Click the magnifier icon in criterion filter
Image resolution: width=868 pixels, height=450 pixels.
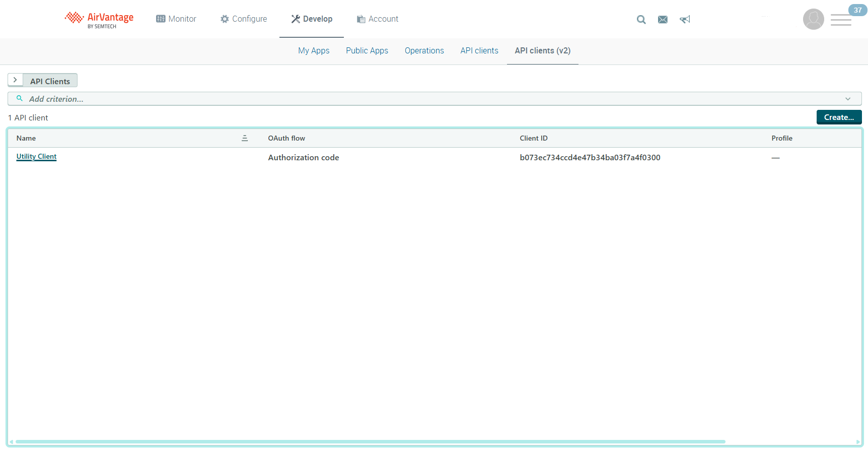click(x=20, y=99)
